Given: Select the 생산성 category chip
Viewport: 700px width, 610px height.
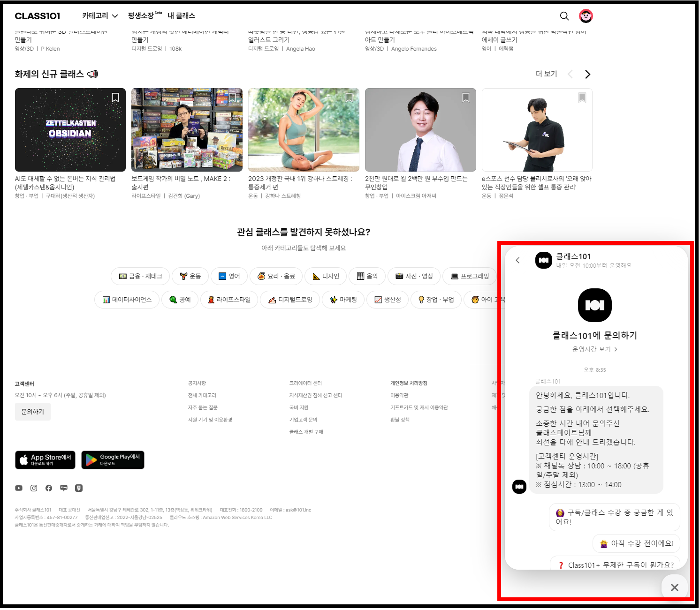Looking at the screenshot, I should [387, 300].
